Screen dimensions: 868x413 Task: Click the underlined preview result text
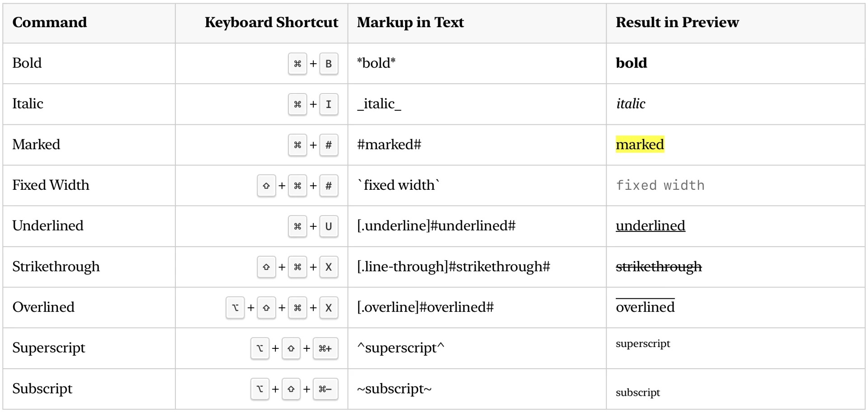[x=650, y=226]
